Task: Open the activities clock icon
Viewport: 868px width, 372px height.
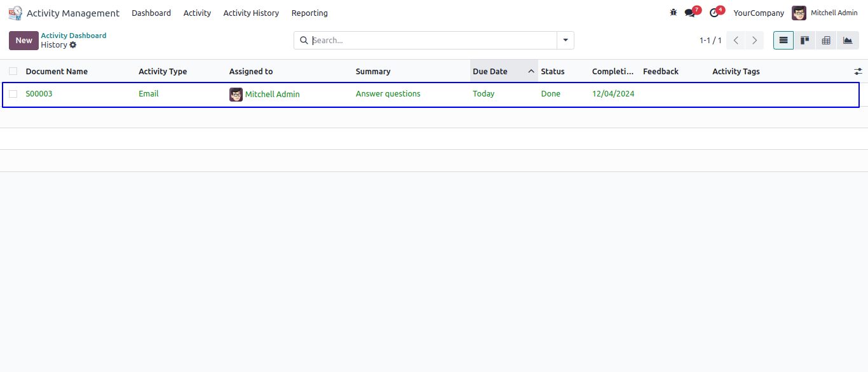Action: tap(714, 13)
